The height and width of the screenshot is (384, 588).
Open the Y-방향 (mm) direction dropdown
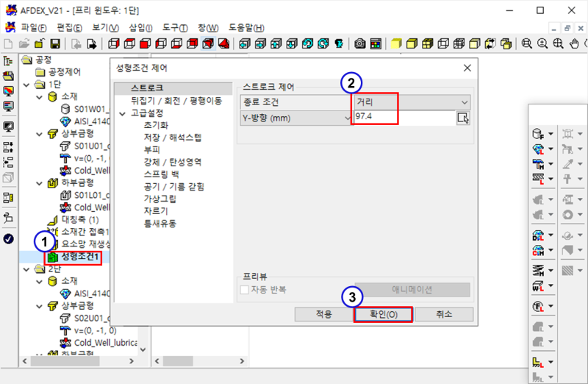click(295, 118)
